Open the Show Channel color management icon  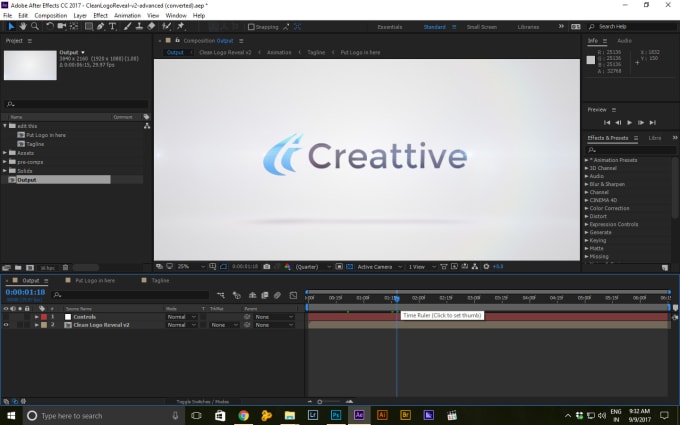click(287, 267)
